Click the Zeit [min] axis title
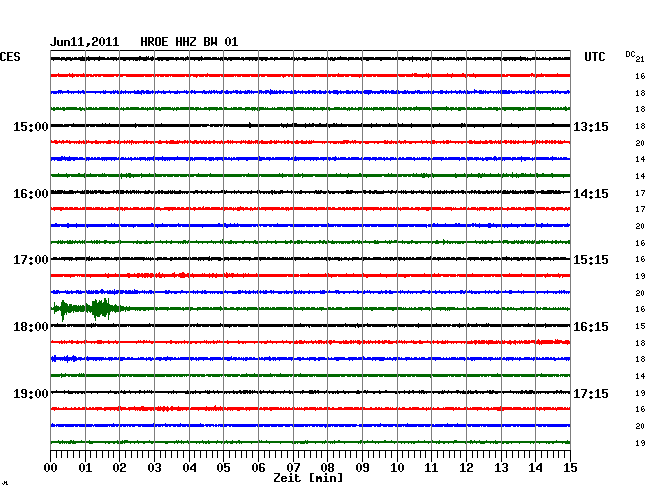The height and width of the screenshot is (494, 650). coord(308,478)
